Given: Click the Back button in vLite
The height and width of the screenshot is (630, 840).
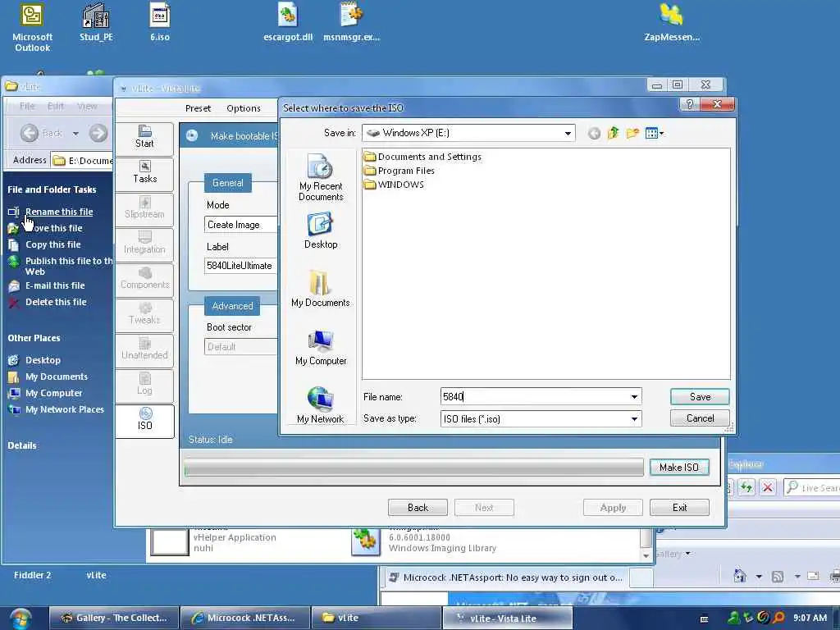Looking at the screenshot, I should (x=418, y=507).
